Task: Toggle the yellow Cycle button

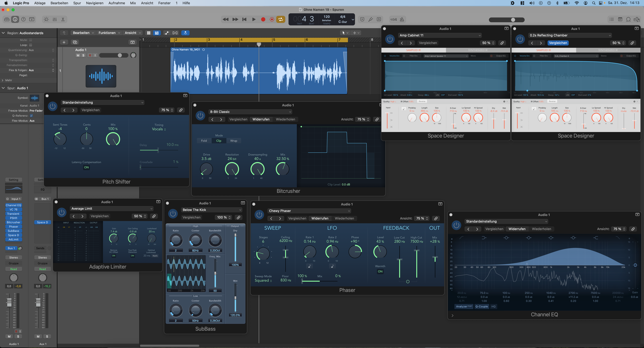Action: tap(281, 19)
